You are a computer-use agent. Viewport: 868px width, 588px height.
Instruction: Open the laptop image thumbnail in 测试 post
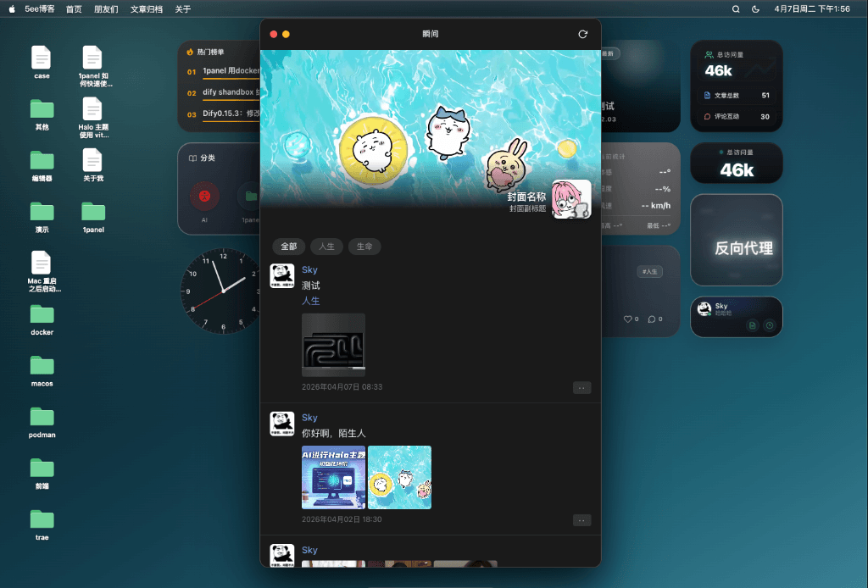click(333, 345)
